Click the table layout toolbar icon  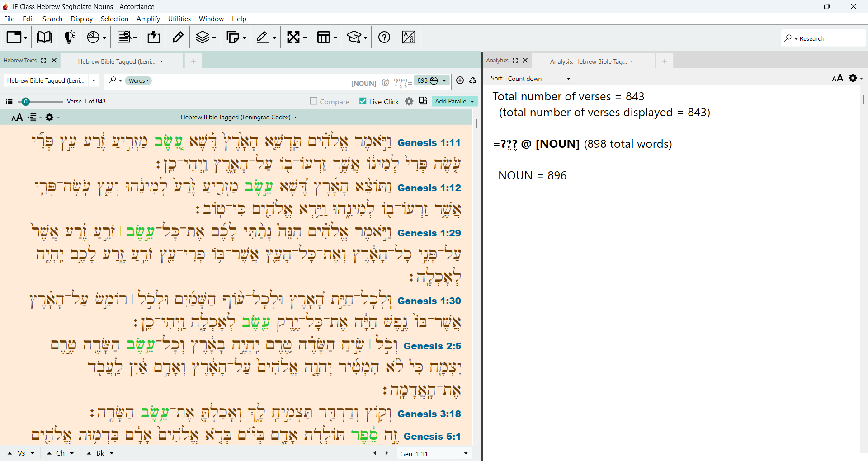tap(327, 37)
